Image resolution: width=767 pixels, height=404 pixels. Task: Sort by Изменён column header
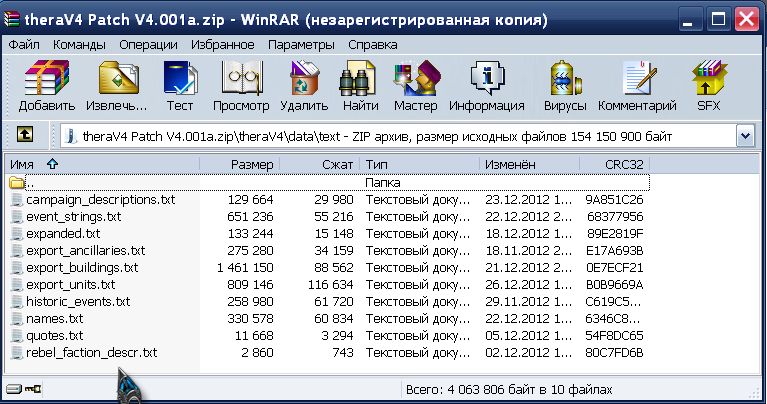[530, 164]
